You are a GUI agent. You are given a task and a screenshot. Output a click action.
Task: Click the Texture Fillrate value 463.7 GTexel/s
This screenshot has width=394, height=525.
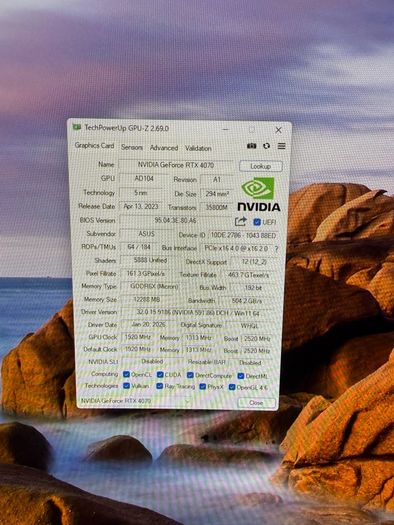point(248,275)
